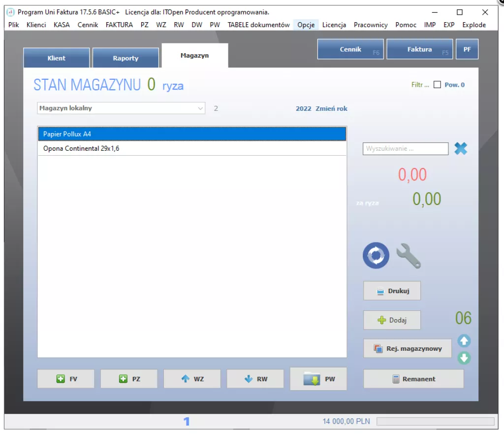Viewport: 504px width, 435px height.
Task: Open the Pomoc menu
Action: 406,25
